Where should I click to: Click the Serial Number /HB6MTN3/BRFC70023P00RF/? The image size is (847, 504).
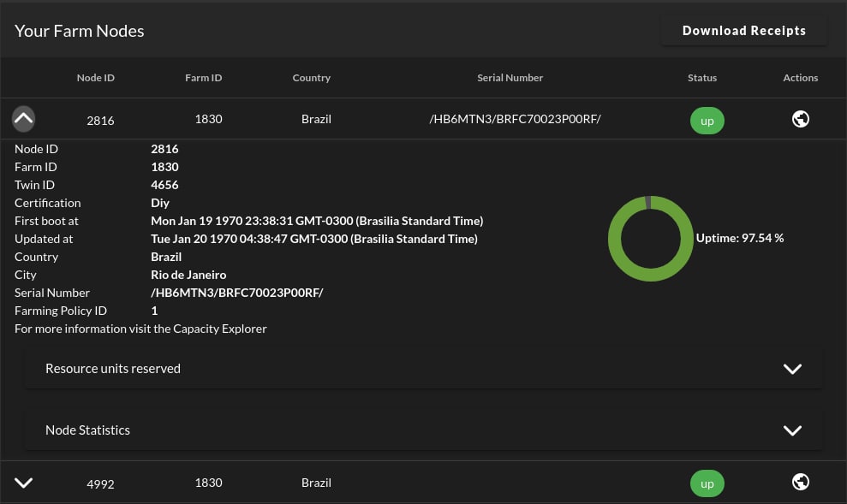click(x=514, y=119)
